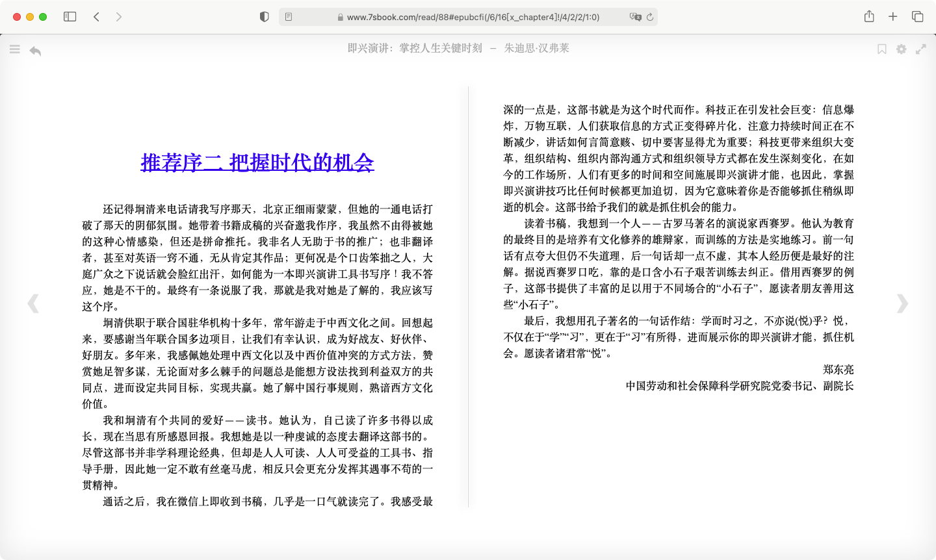The image size is (936, 560).
Task: Toggle the Safari sidebar panel
Action: pyautogui.click(x=70, y=17)
